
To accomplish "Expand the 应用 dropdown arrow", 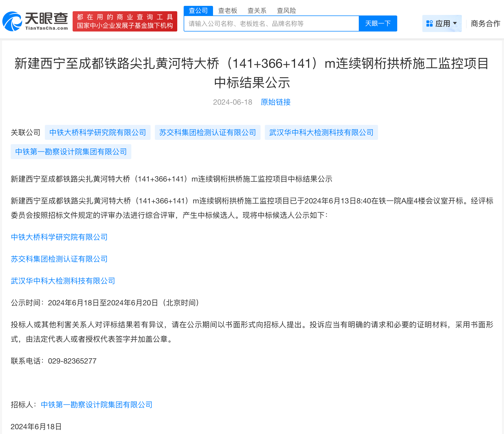I will pyautogui.click(x=455, y=23).
